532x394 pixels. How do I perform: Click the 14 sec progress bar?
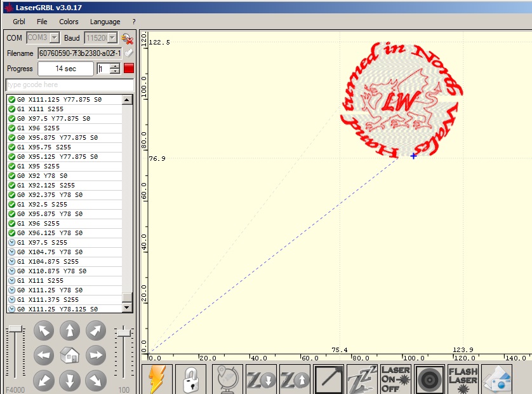pos(66,69)
